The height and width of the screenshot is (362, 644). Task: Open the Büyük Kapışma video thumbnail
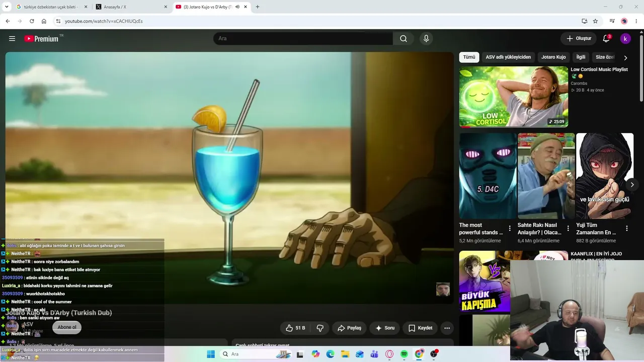tap(485, 282)
